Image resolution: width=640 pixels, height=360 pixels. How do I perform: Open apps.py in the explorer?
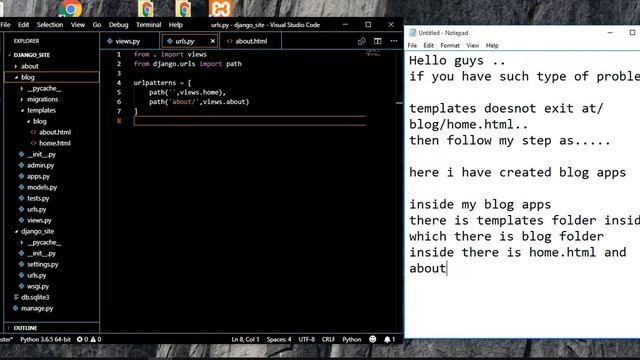[38, 176]
